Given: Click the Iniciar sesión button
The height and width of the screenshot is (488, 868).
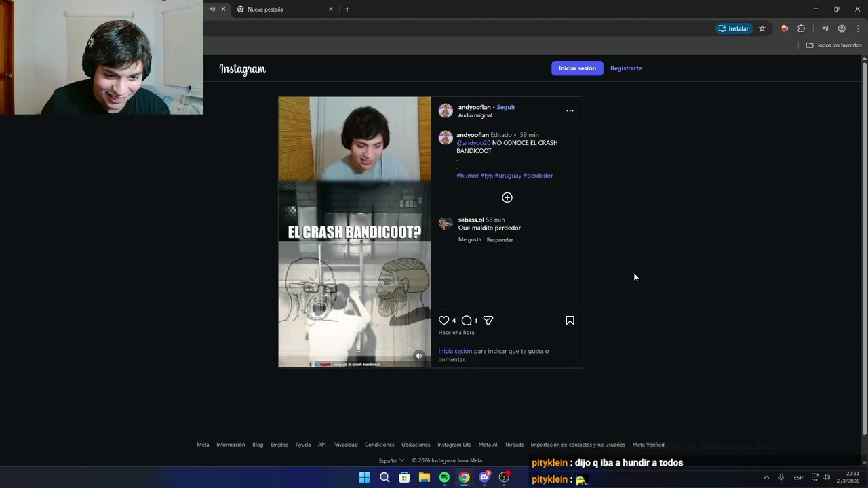Looking at the screenshot, I should click(x=577, y=68).
